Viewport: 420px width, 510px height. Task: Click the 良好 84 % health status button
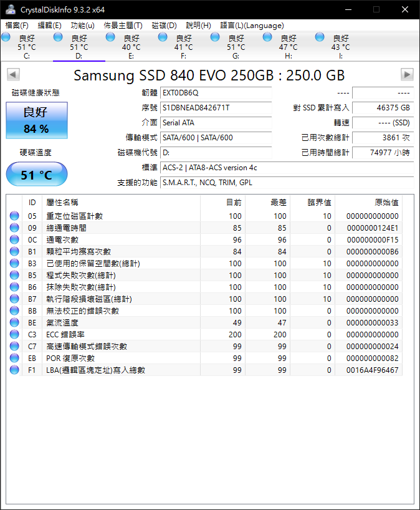37,120
